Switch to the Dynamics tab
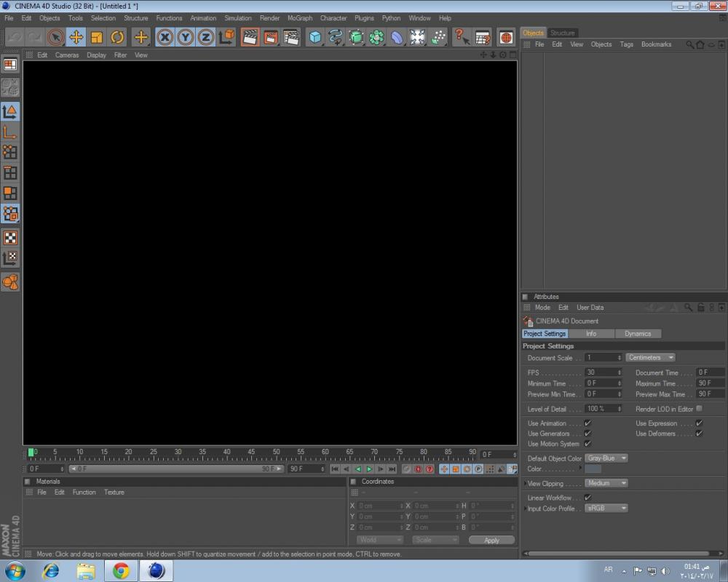This screenshot has height=582, width=728. (638, 334)
